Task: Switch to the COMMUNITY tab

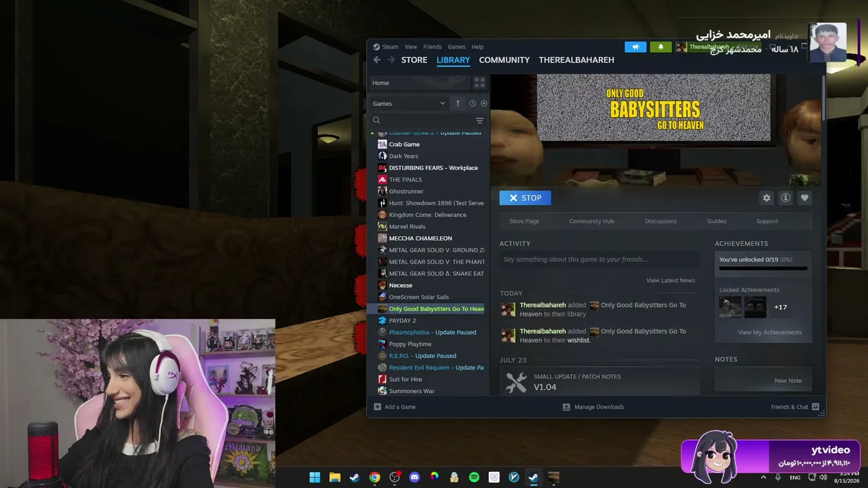Action: (x=504, y=60)
